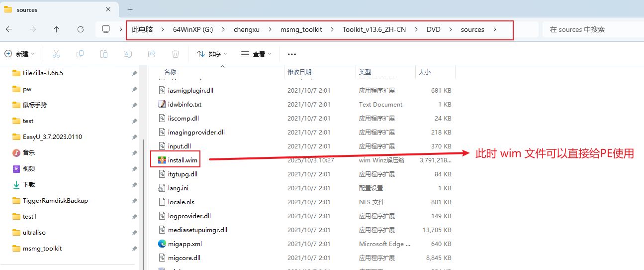644x270 pixels.
Task: Refresh the current folder view
Action: coord(81,29)
